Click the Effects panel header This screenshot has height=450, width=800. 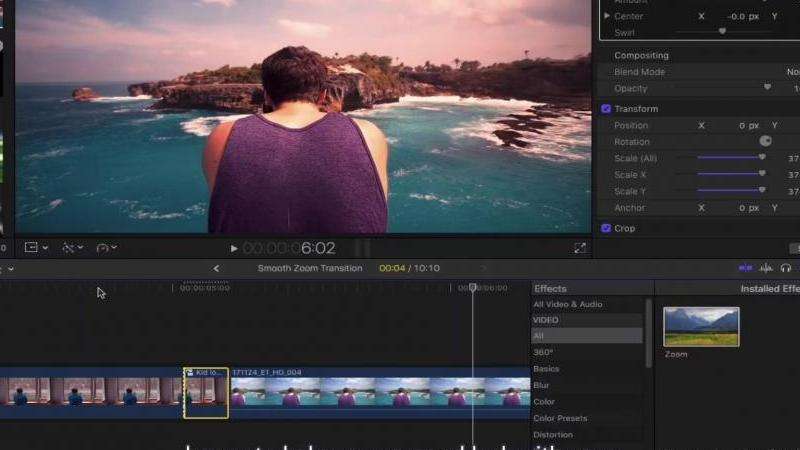tap(550, 289)
